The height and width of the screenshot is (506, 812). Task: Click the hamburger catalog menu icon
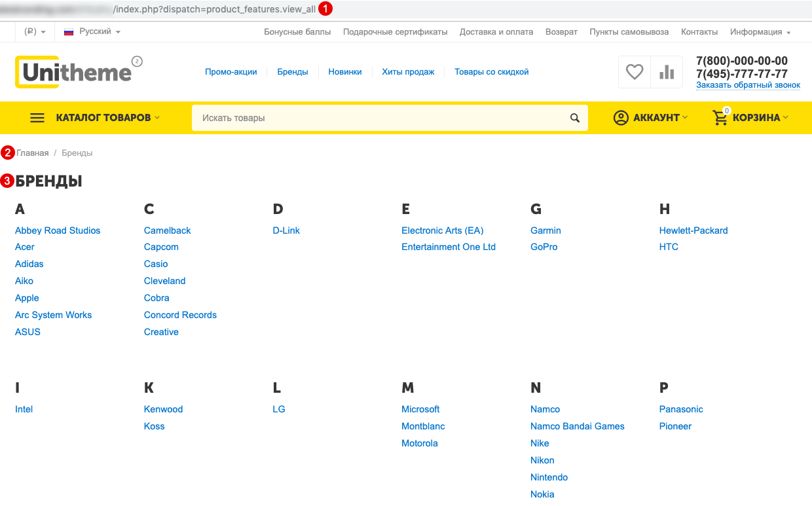coord(37,118)
